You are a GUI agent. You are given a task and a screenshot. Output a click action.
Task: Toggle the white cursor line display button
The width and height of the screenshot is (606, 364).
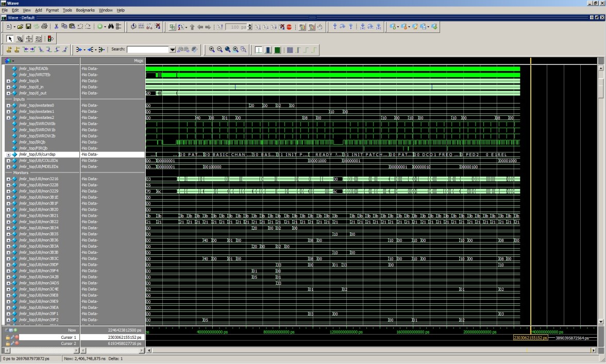pos(259,50)
